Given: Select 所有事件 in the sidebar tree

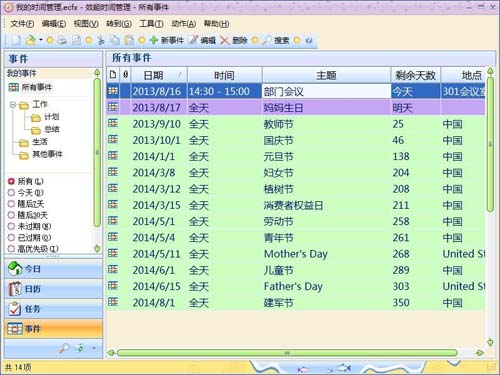Looking at the screenshot, I should pos(30,87).
